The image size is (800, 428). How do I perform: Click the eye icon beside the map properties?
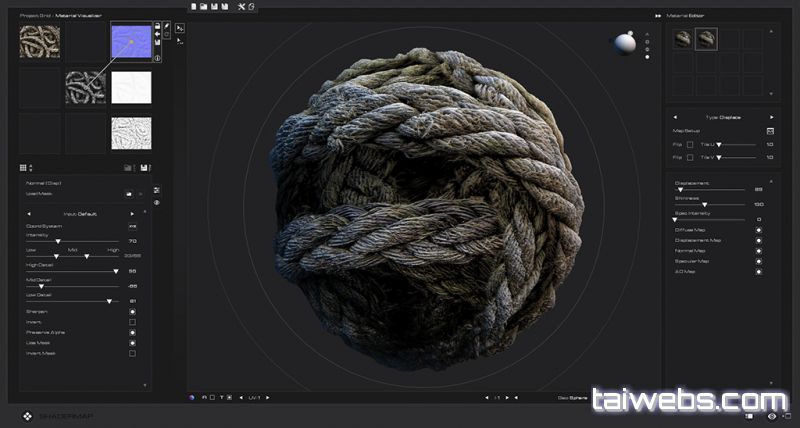point(157,203)
